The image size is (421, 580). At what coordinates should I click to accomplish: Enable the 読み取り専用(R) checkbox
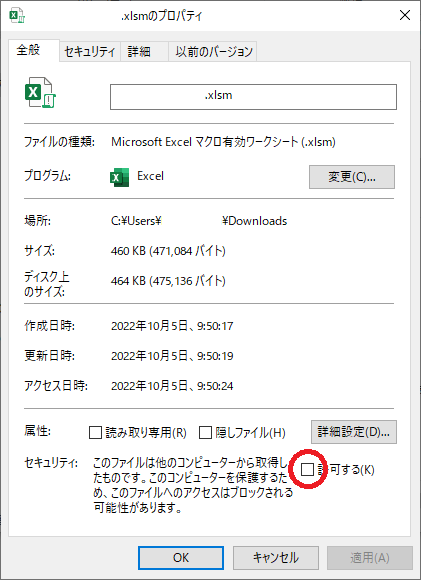coord(95,432)
